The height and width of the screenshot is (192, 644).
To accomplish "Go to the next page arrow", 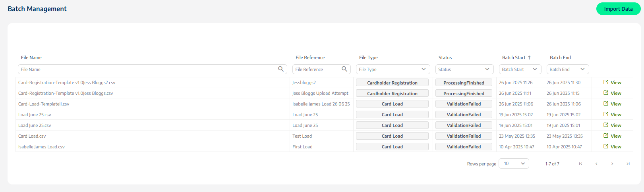I will pos(612,164).
